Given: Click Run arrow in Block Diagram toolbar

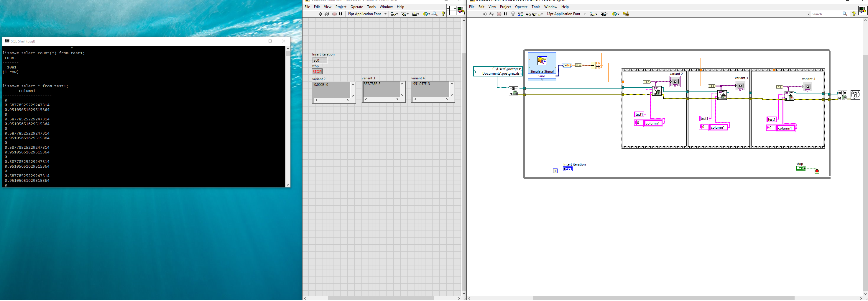Looking at the screenshot, I should click(x=485, y=14).
